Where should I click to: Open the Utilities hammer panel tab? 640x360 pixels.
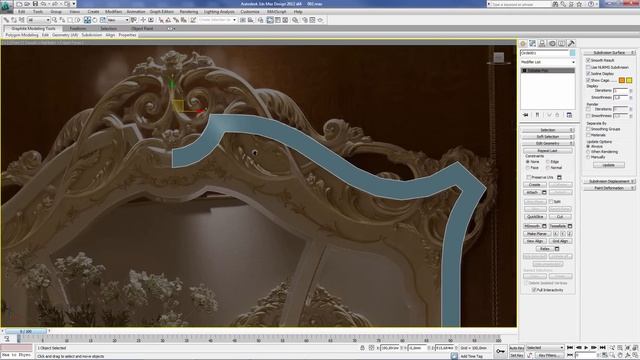(x=571, y=43)
